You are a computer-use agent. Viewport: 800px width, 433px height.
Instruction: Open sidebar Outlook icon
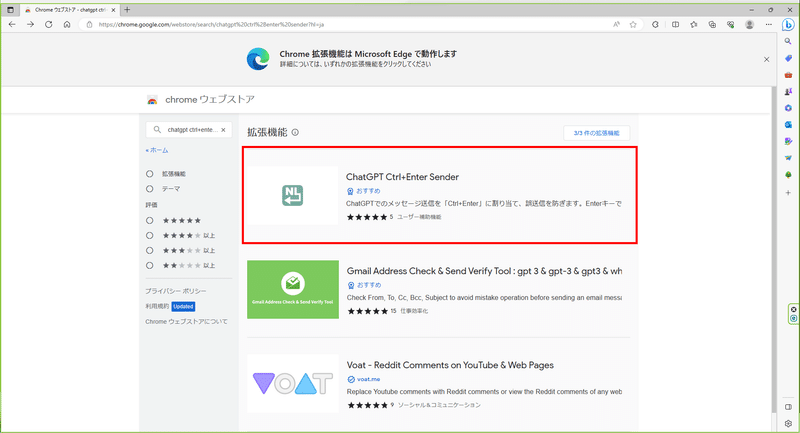coord(788,125)
